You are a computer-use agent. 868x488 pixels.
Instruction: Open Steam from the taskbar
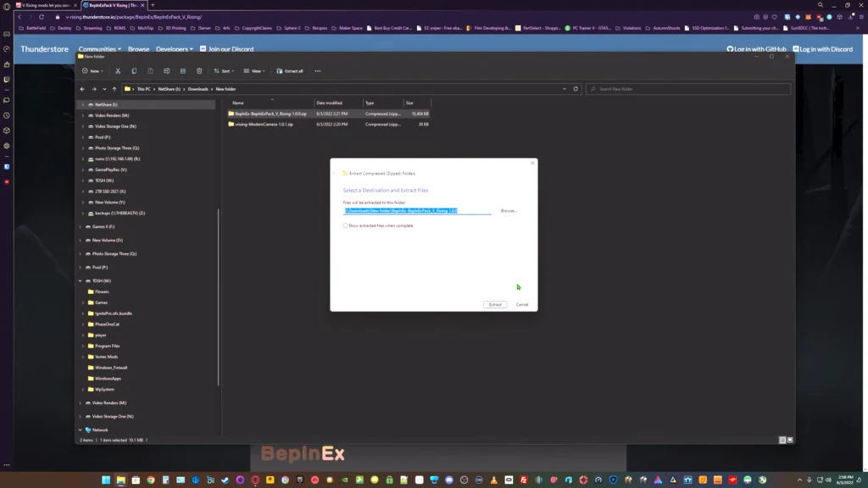click(225, 480)
